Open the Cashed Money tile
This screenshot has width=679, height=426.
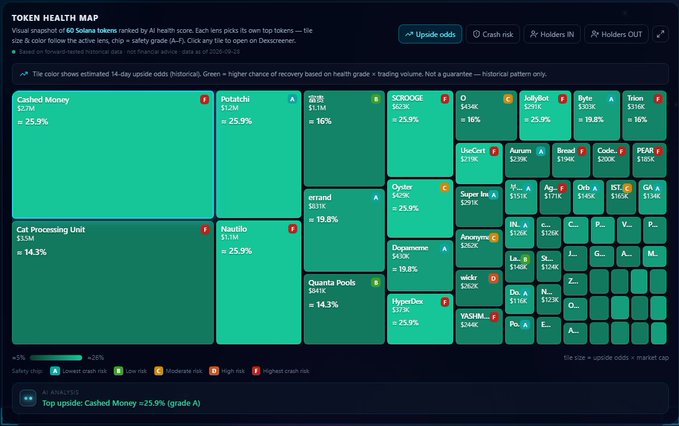point(113,154)
